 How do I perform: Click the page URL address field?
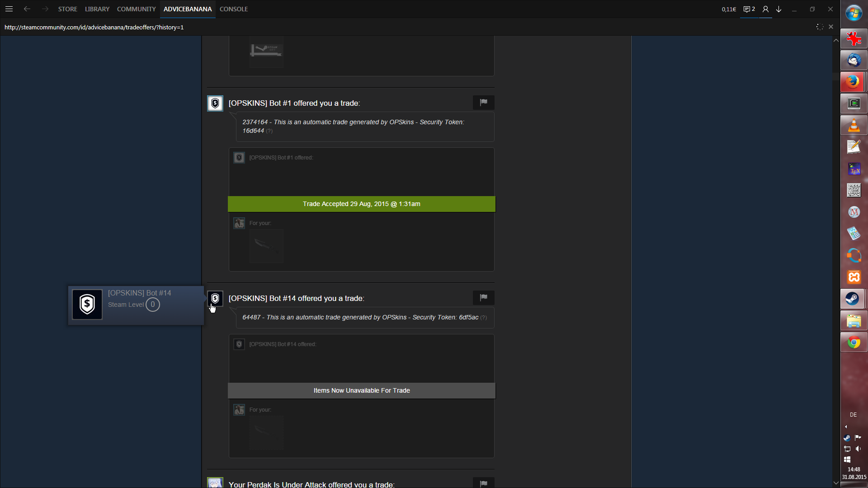94,27
